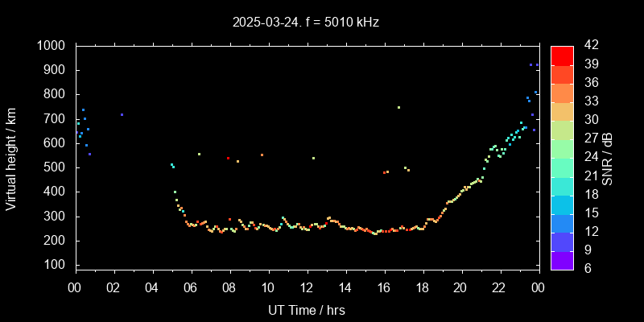Click the red data point near 08 hrs, 540 km
The image size is (644, 322).
click(x=229, y=158)
